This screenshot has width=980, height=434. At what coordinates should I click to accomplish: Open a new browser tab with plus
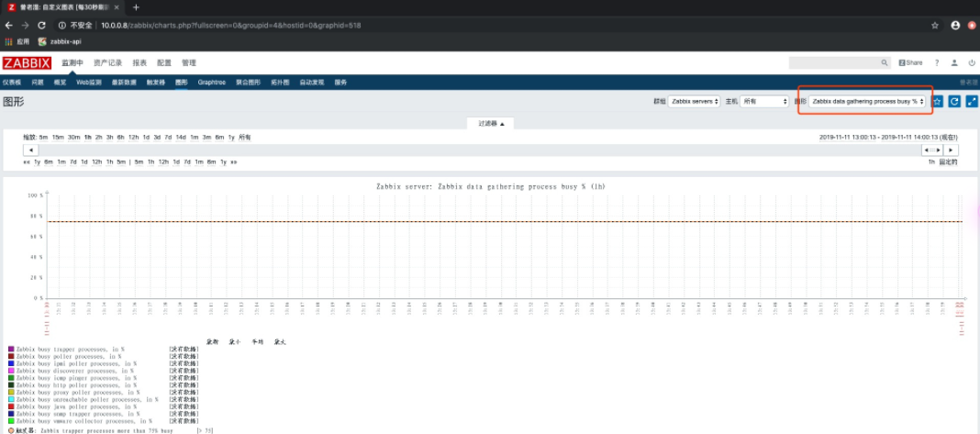pos(136,7)
